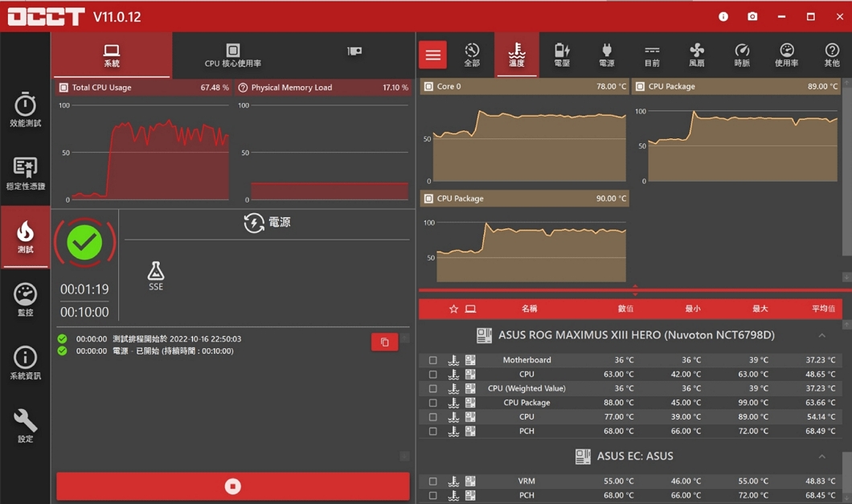This screenshot has width=852, height=504.
Task: Collapse the ASUS EC: ASUS sensor group
Action: coord(822,456)
